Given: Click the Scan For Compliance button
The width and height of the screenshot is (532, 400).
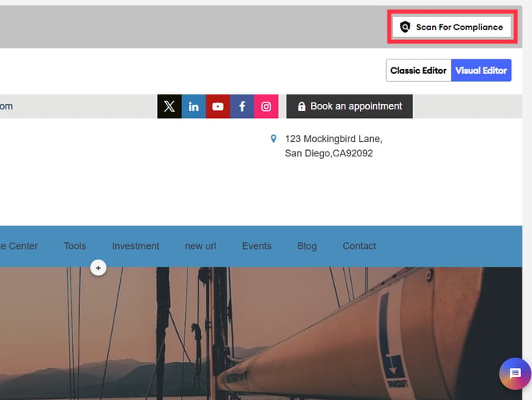Looking at the screenshot, I should coord(452,27).
